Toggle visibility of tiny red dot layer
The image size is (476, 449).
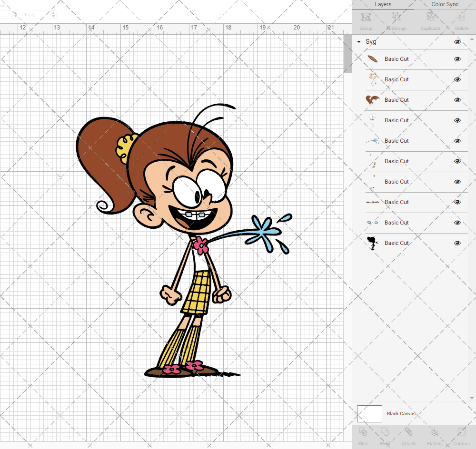[x=457, y=182]
